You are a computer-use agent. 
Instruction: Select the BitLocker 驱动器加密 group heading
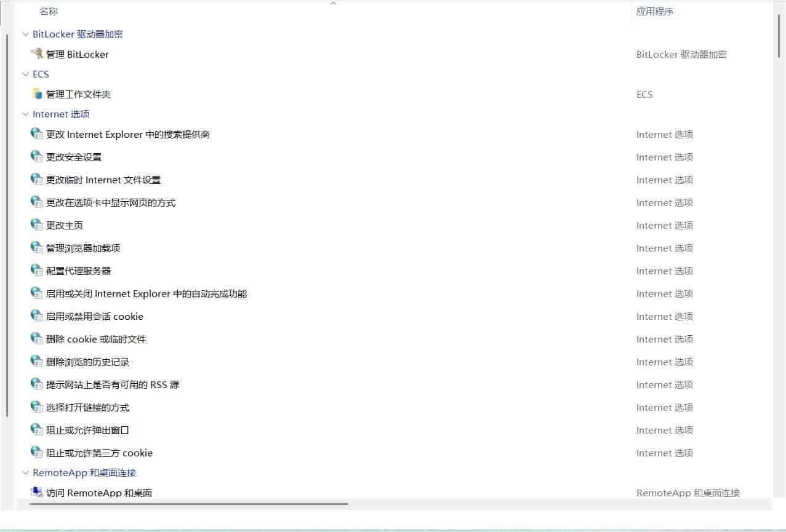tap(78, 34)
